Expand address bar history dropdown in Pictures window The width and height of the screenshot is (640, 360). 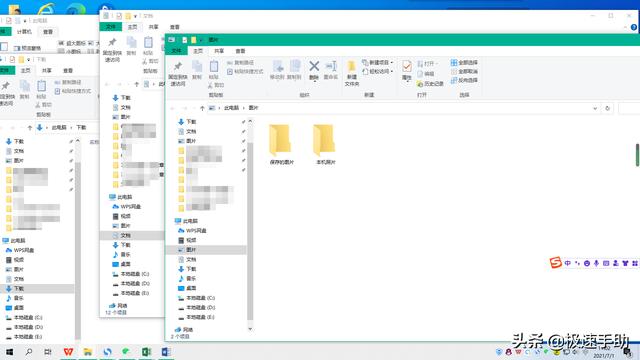[x=595, y=108]
